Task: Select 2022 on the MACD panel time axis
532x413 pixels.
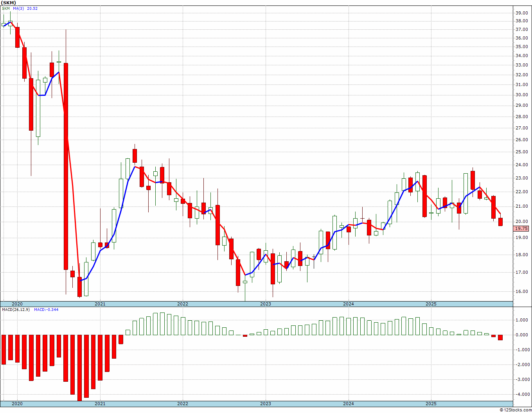Action: point(183,404)
